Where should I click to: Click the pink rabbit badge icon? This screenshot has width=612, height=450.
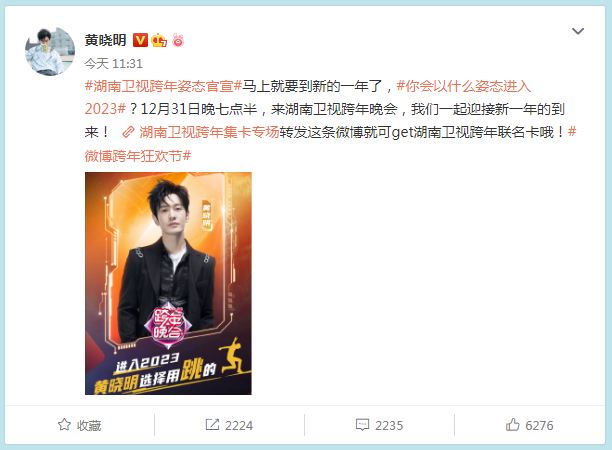[x=178, y=40]
